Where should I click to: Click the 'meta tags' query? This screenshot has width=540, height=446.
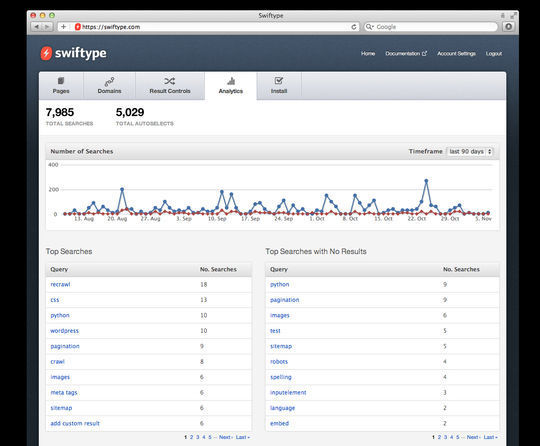(x=64, y=392)
